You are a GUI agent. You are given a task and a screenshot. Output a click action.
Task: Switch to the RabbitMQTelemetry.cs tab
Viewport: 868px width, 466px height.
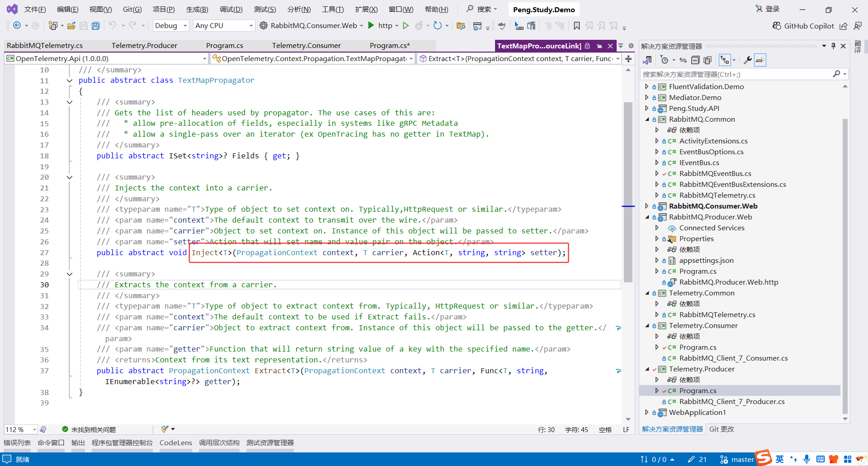(45, 46)
